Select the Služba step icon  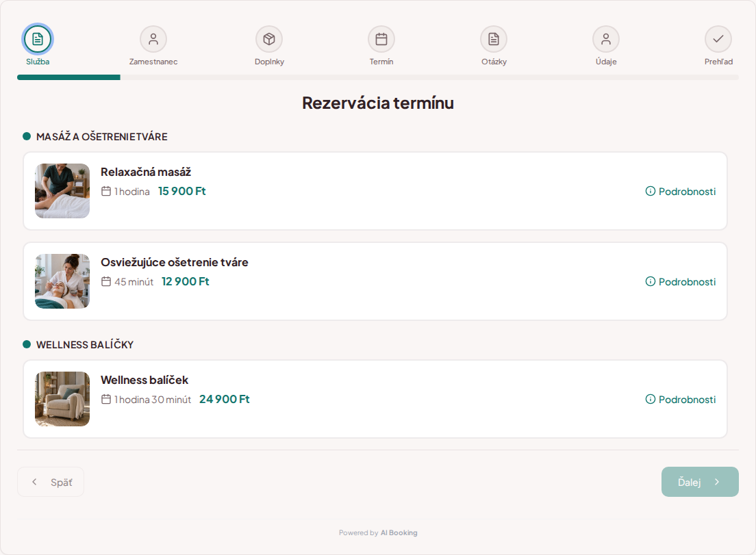tap(38, 39)
